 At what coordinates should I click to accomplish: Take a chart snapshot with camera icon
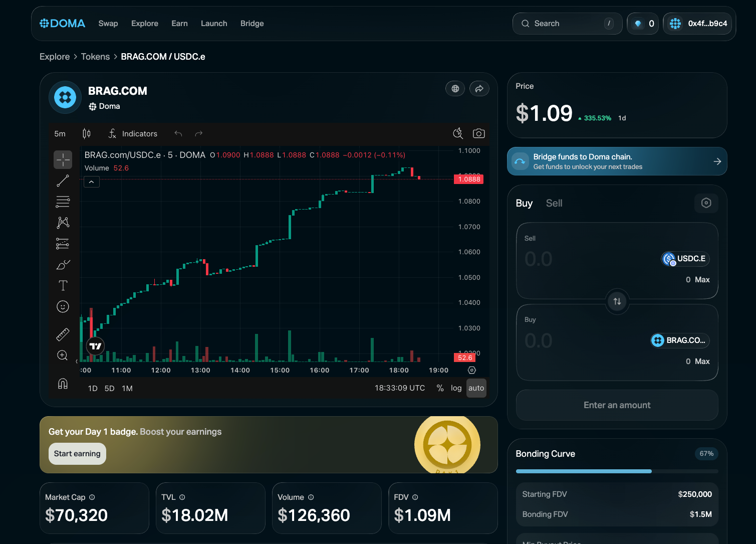(478, 133)
